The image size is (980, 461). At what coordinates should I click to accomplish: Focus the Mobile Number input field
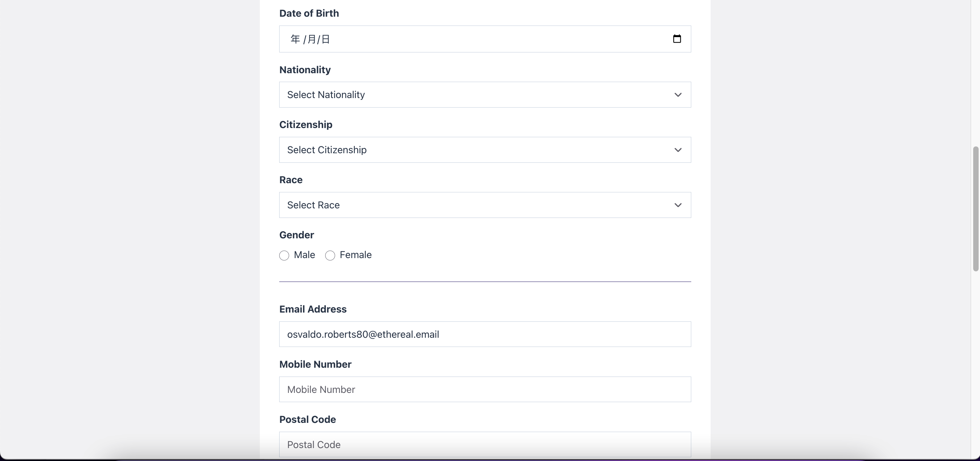[x=485, y=390]
